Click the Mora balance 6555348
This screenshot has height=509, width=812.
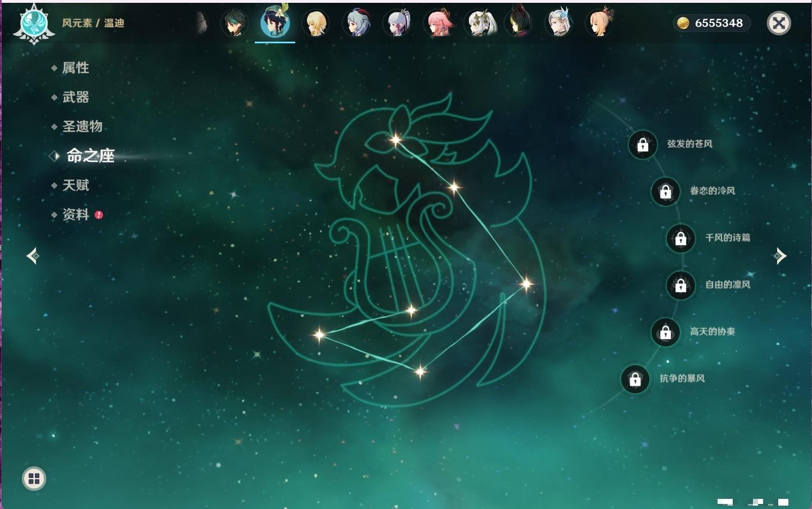pyautogui.click(x=719, y=23)
